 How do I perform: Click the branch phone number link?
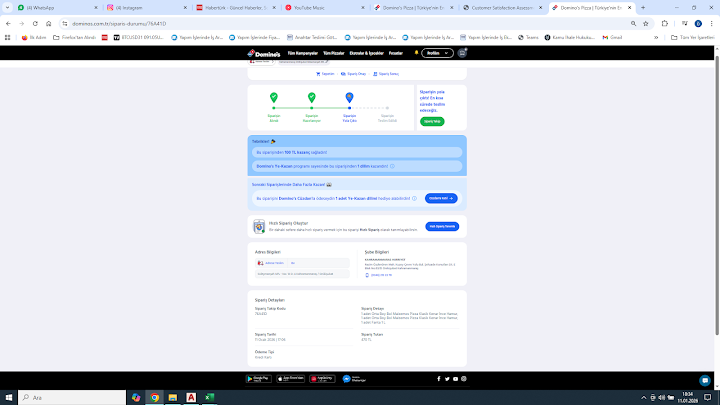click(381, 275)
